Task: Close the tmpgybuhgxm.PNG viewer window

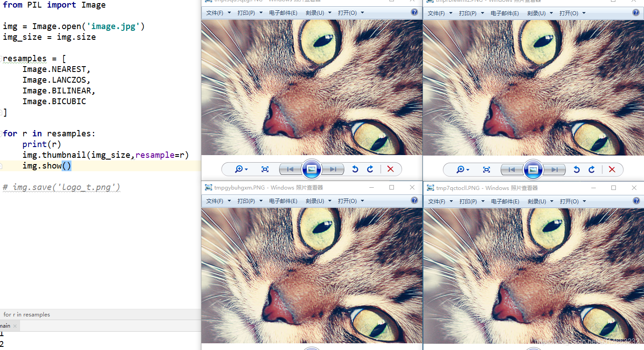Action: [412, 187]
